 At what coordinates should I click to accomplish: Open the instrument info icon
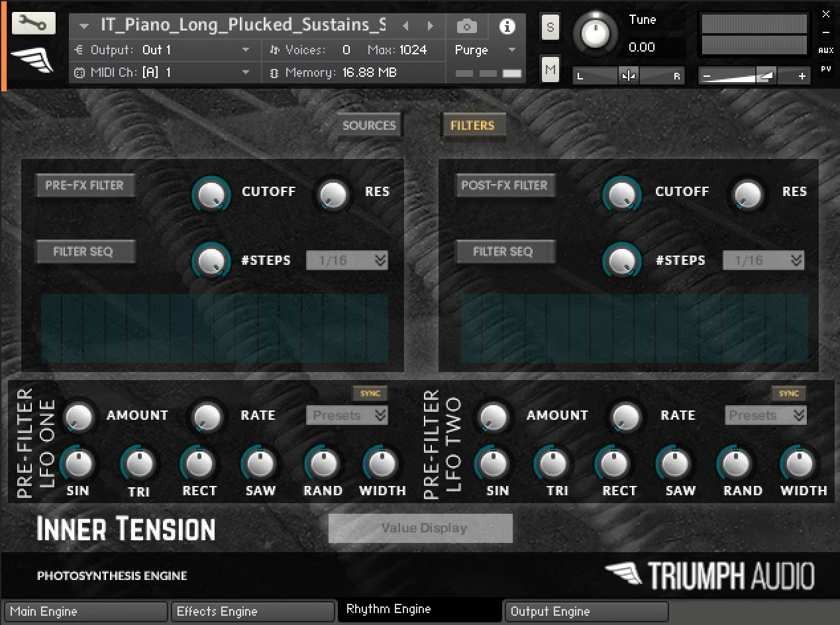(507, 26)
